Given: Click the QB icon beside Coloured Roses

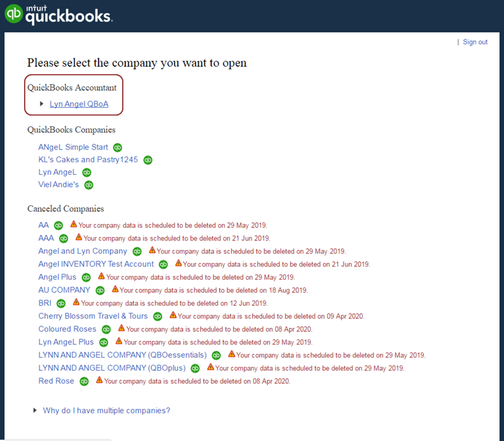Looking at the screenshot, I should click(x=107, y=329).
